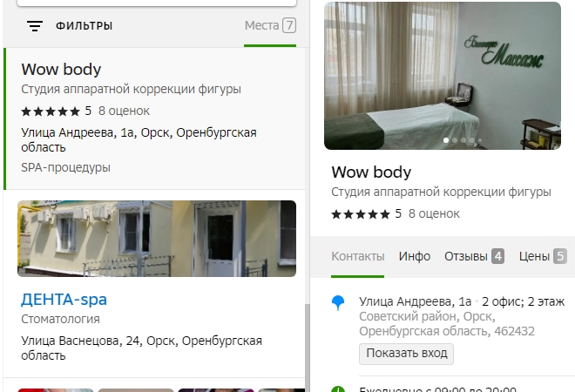Click the SPA-процедуры category tag
Screen dimensions: 575x392
pyautogui.click(x=65, y=167)
